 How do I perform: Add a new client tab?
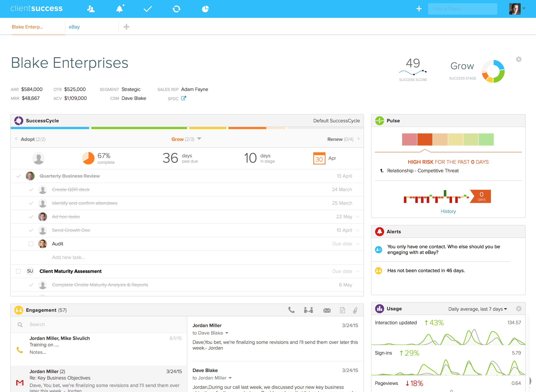(x=126, y=27)
